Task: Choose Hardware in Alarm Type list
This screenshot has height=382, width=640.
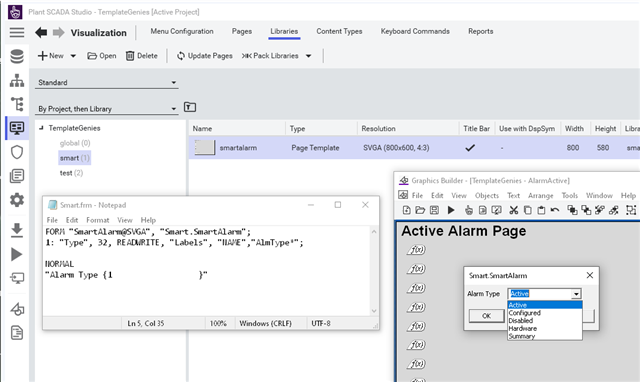Action: coord(522,329)
